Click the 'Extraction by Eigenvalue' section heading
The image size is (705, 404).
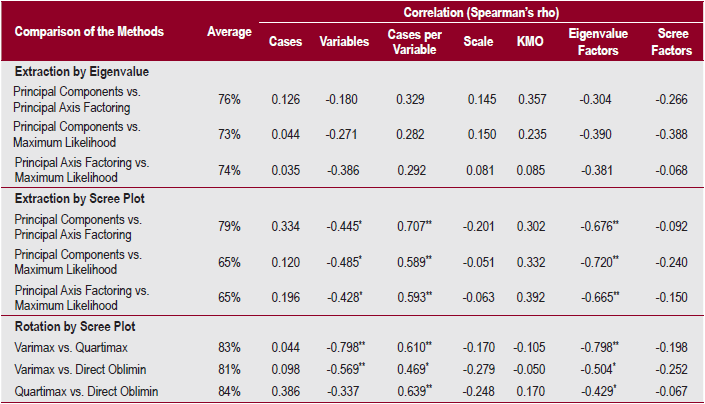82,72
